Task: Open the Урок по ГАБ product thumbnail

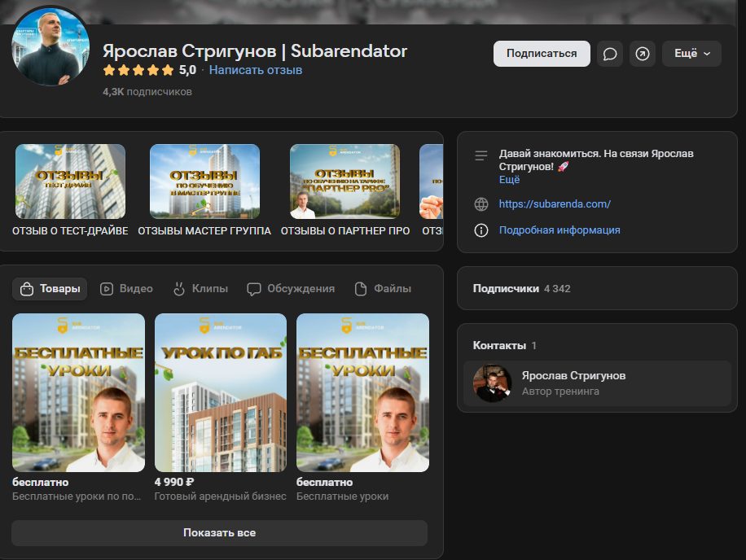Action: 221,392
